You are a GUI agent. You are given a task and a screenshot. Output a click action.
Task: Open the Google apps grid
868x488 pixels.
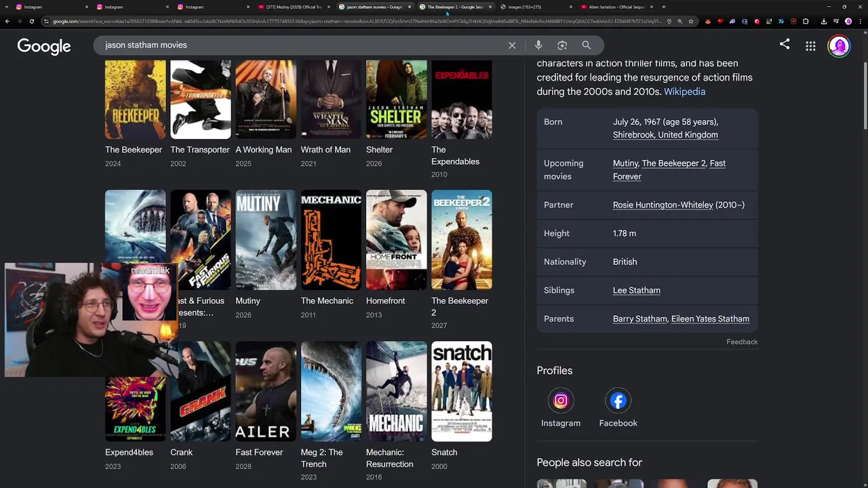(x=810, y=46)
